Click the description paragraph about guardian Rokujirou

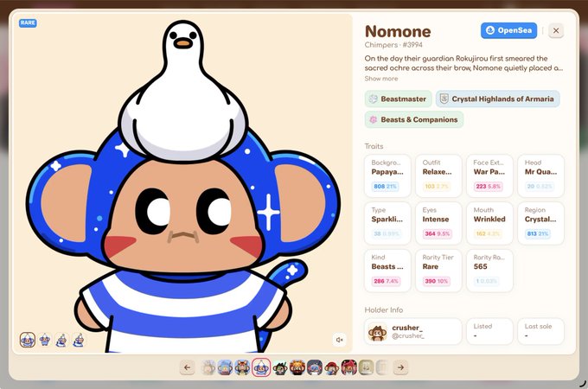[463, 63]
